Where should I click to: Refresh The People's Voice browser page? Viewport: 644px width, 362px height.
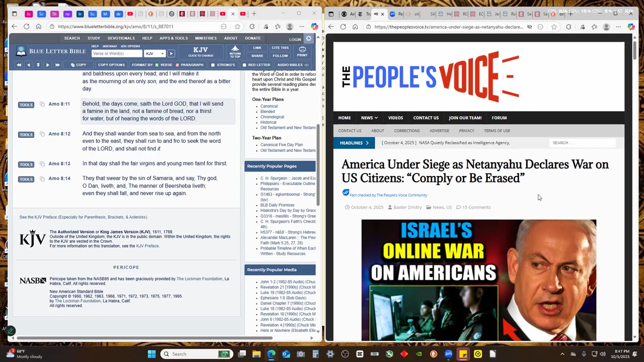tap(343, 27)
